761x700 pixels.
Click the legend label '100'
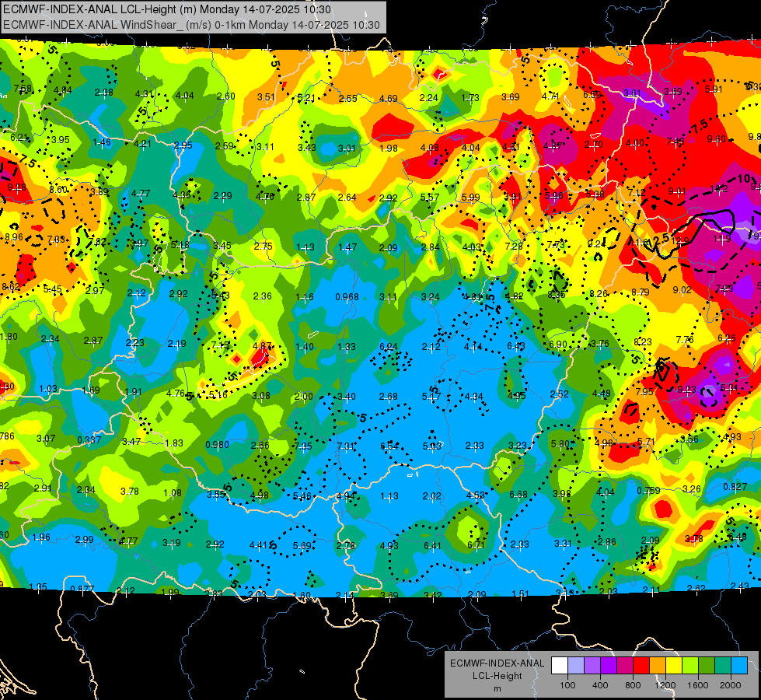point(567,685)
